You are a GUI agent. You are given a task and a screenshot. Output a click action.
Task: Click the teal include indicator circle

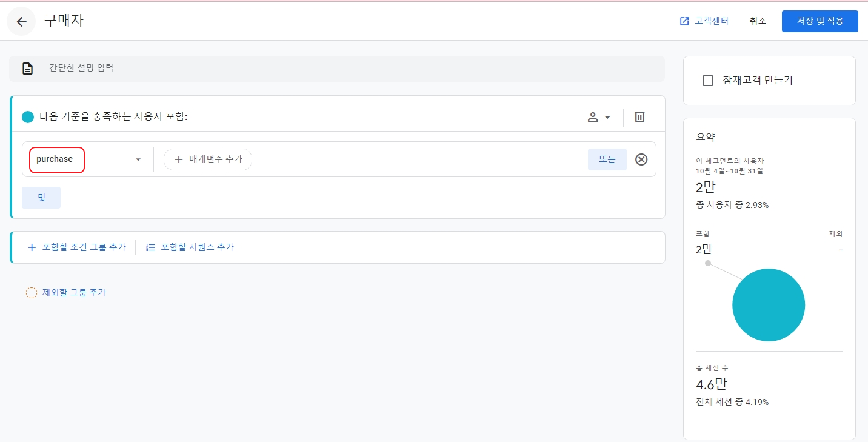point(28,117)
